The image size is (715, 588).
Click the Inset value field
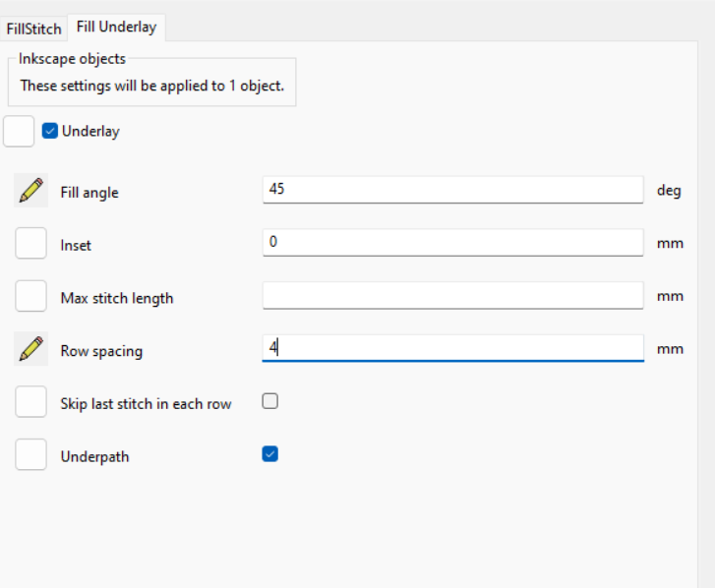point(452,243)
